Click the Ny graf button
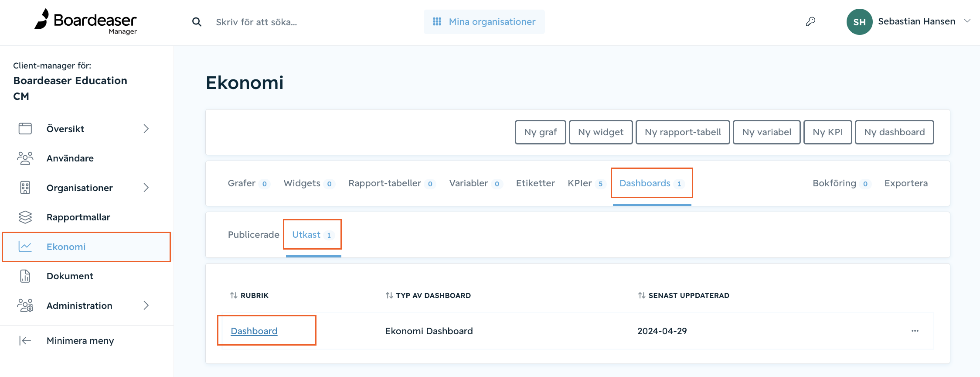The width and height of the screenshot is (980, 377). coord(540,132)
